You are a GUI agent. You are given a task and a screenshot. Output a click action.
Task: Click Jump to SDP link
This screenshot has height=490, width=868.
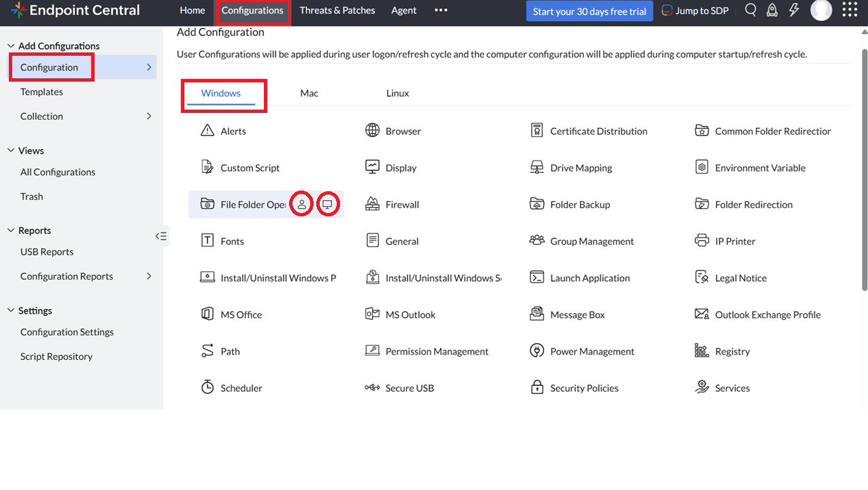pos(695,10)
